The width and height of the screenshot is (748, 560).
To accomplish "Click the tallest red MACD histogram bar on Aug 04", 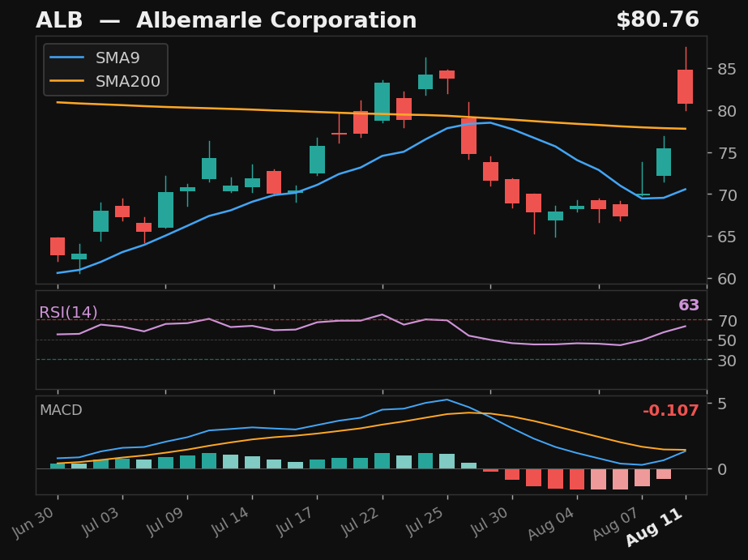I will pos(577,479).
